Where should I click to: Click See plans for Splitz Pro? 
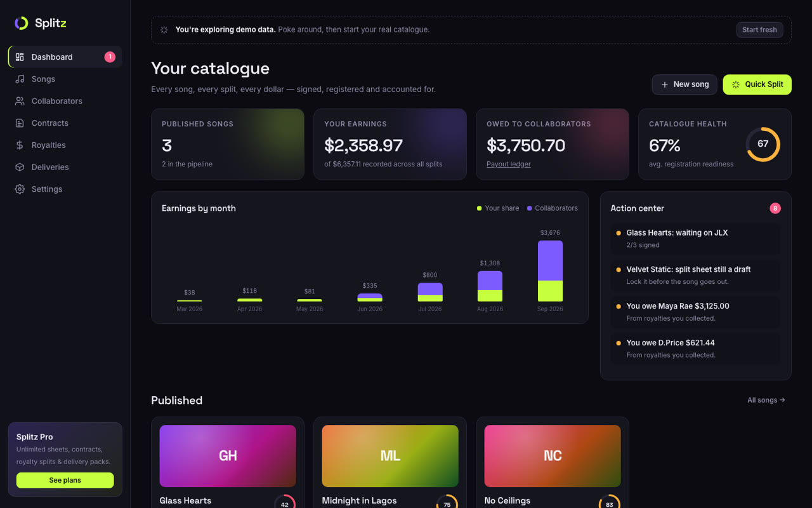click(65, 480)
